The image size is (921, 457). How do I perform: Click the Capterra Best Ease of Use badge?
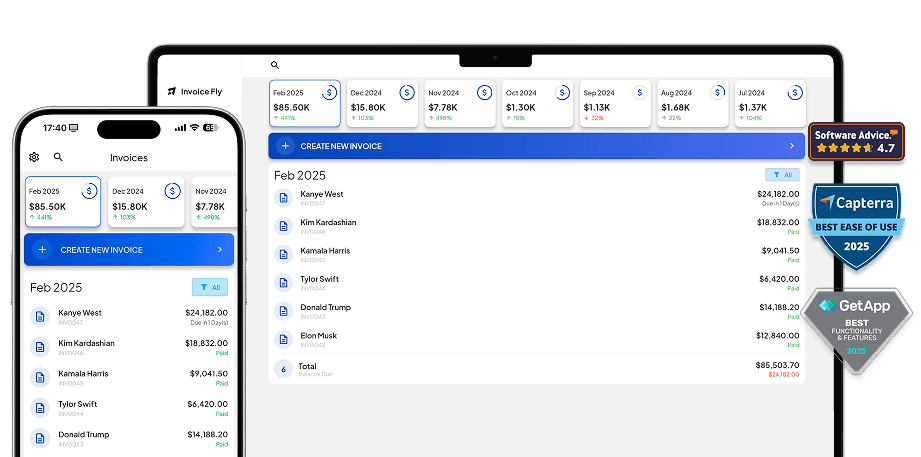856,226
